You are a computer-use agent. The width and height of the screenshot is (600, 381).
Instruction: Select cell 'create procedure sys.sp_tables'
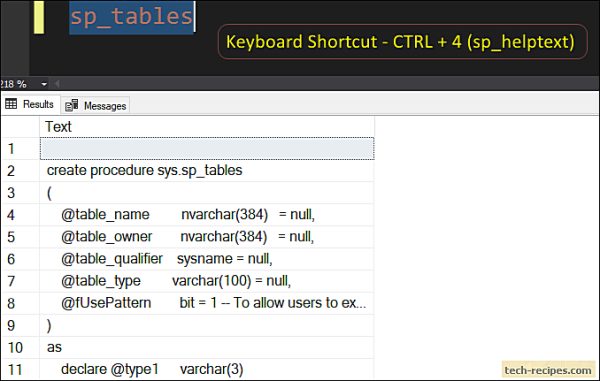pyautogui.click(x=207, y=171)
